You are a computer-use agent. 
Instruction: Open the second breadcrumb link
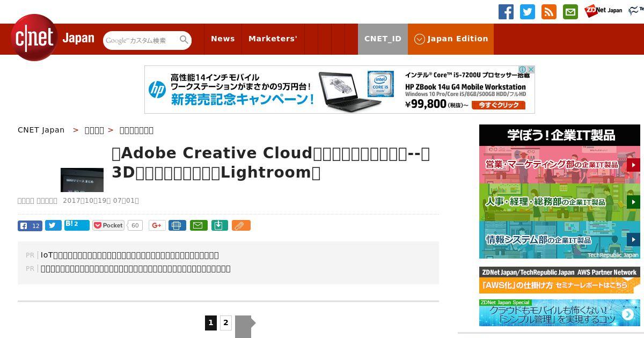[94, 130]
